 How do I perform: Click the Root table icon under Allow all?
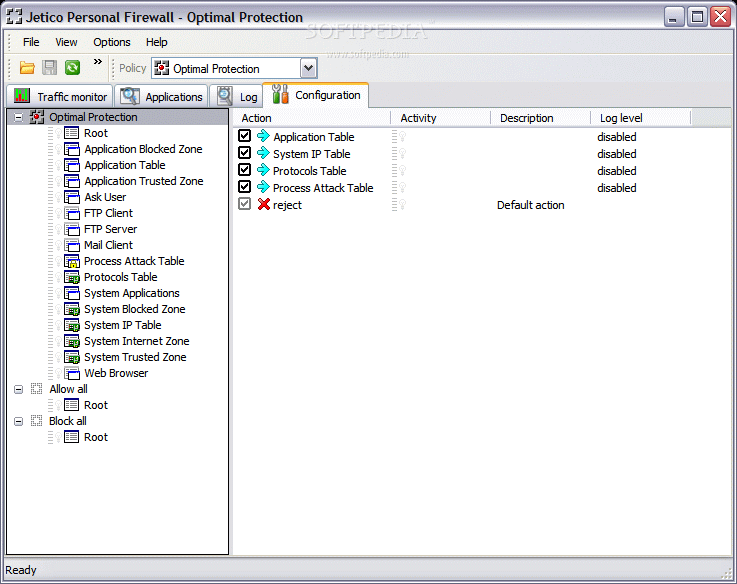[71, 405]
